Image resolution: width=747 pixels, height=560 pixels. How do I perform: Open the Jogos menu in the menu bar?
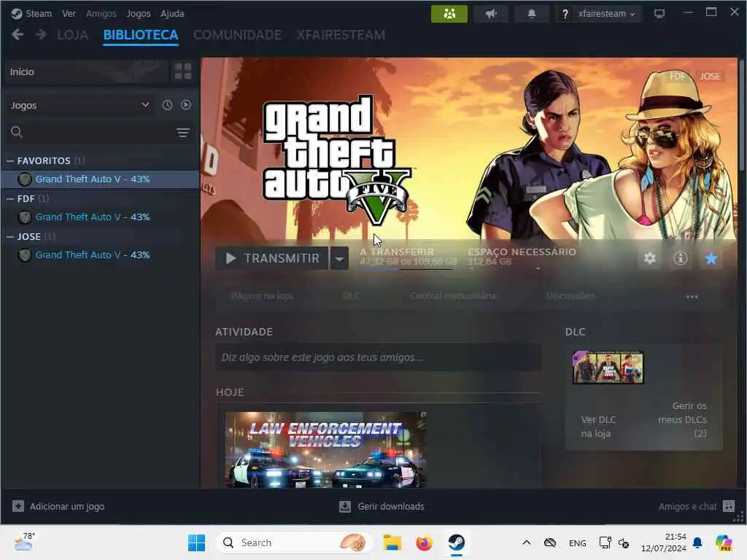pyautogui.click(x=138, y=13)
